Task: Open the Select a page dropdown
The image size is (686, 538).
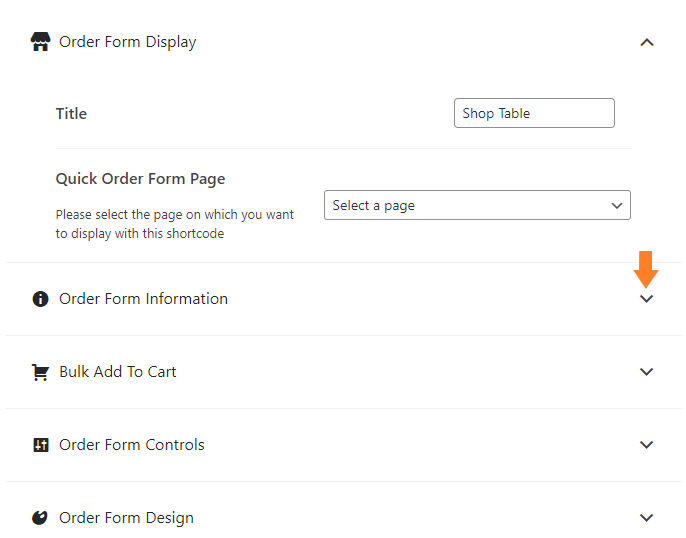Action: [477, 205]
